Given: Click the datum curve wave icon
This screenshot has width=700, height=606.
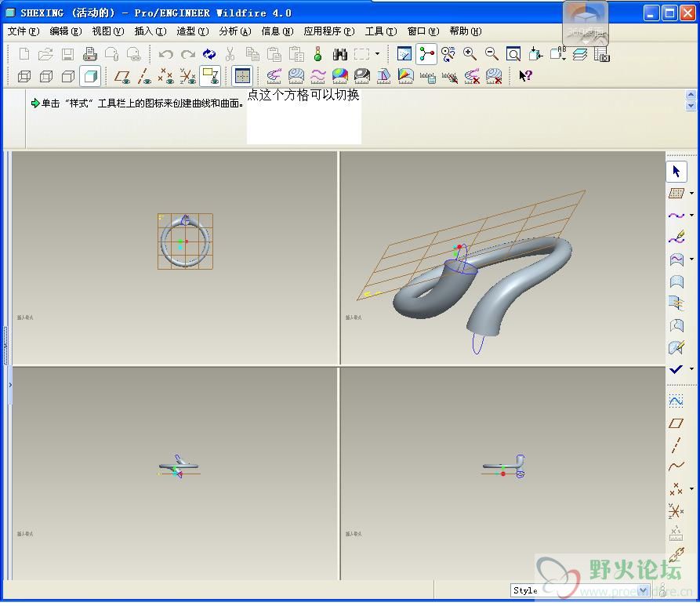Looking at the screenshot, I should coord(676,466).
